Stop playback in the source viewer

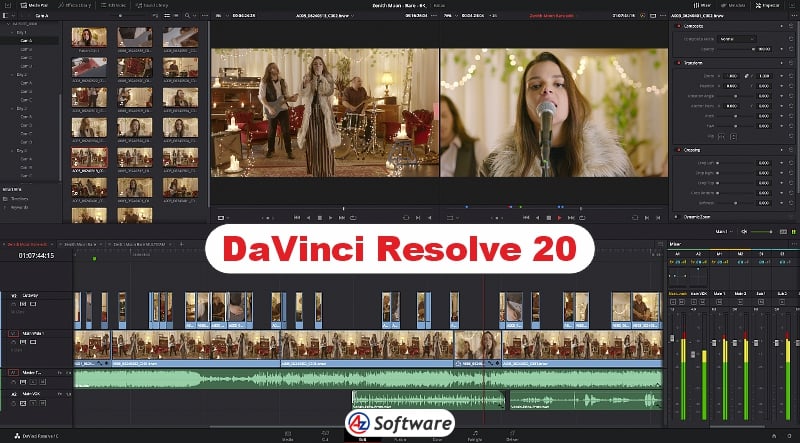point(320,218)
